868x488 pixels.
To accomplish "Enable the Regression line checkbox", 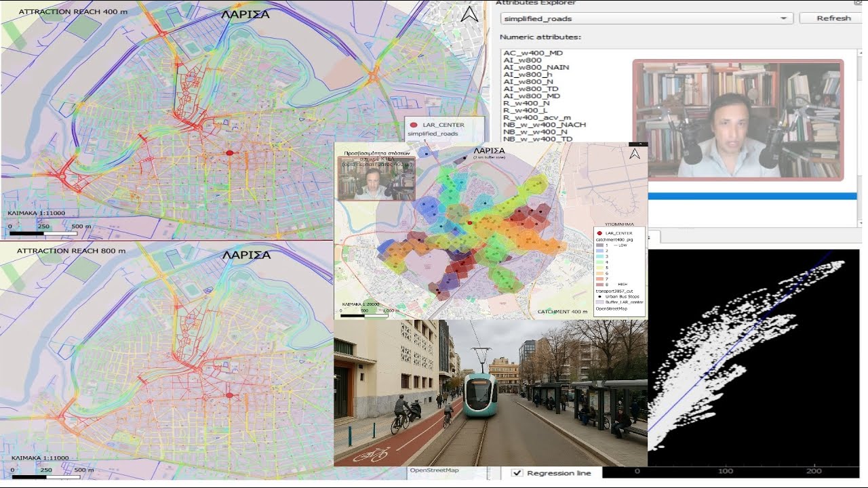I will click(517, 473).
